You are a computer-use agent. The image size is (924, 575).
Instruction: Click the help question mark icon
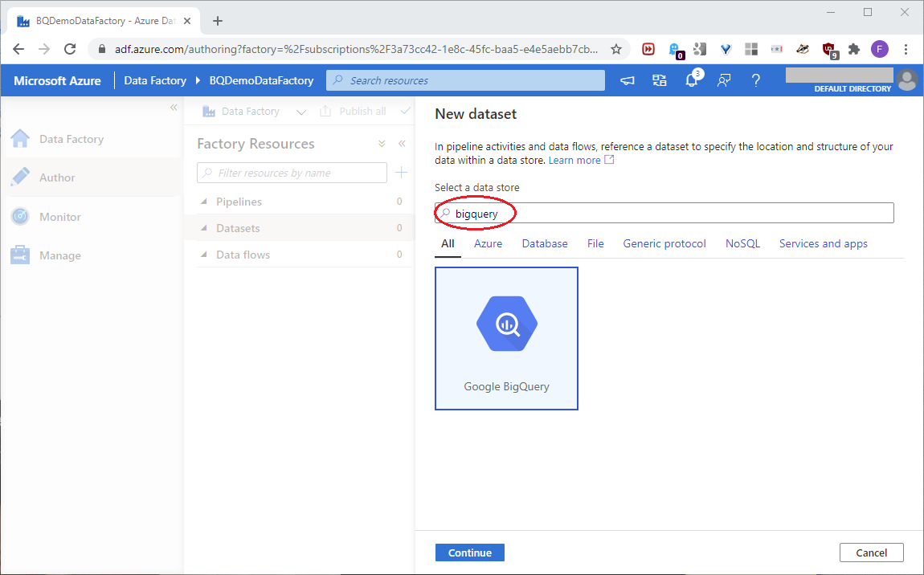[x=755, y=80]
